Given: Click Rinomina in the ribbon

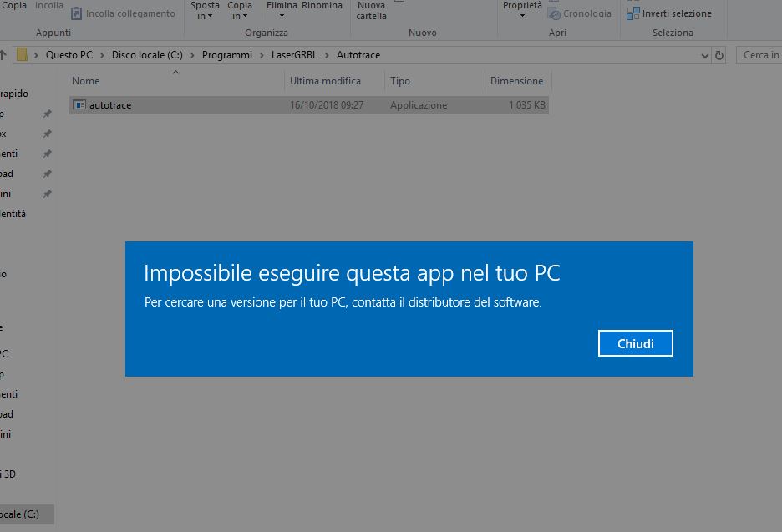Looking at the screenshot, I should pyautogui.click(x=322, y=6).
